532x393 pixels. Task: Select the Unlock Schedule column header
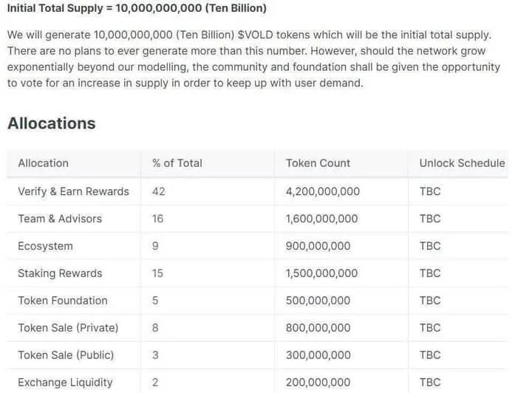[x=462, y=163]
